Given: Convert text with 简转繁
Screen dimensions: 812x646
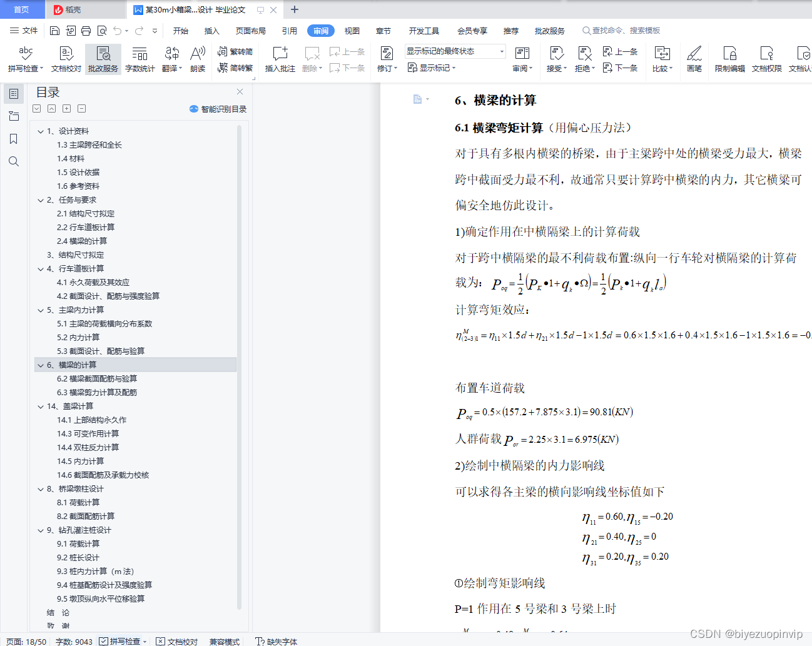Looking at the screenshot, I should pos(235,68).
